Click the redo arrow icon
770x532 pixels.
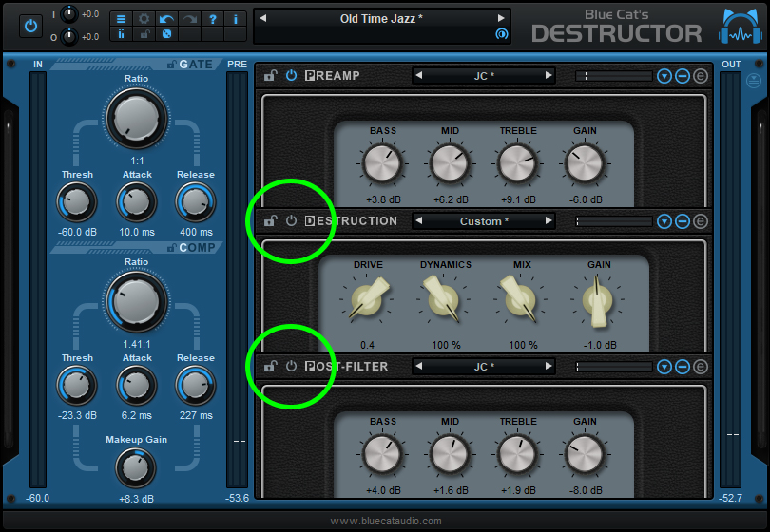coord(189,19)
